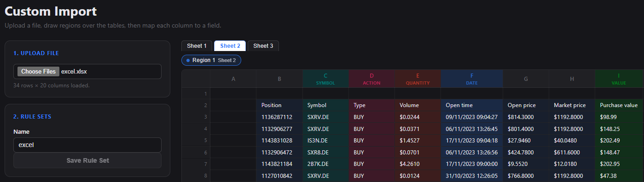Click open time 09/11/2023 09:04:27

tap(472, 117)
